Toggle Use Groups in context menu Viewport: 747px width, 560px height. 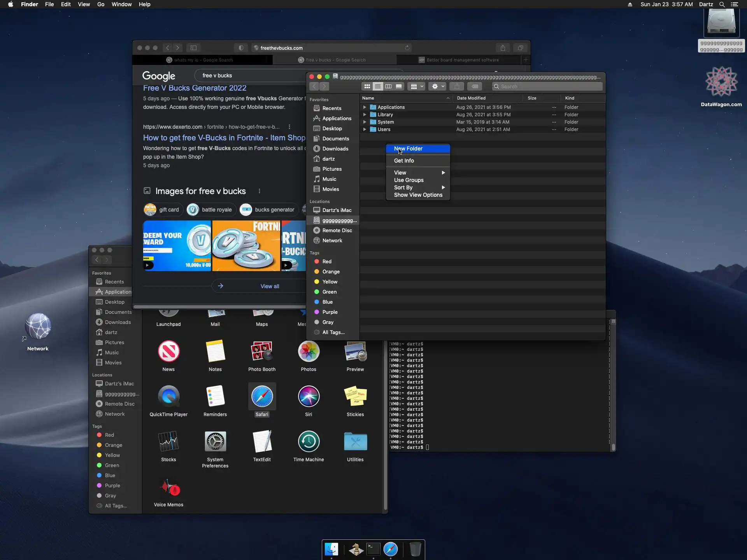409,180
